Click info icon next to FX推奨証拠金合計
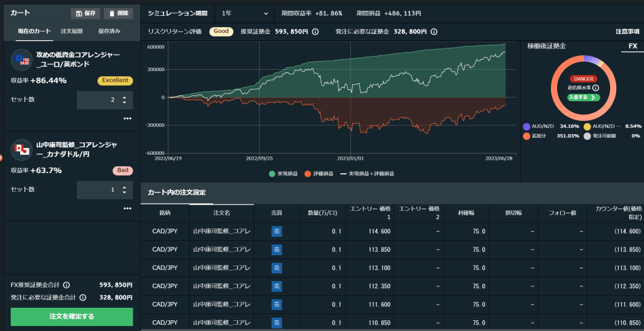This screenshot has height=331, width=644. tap(67, 285)
